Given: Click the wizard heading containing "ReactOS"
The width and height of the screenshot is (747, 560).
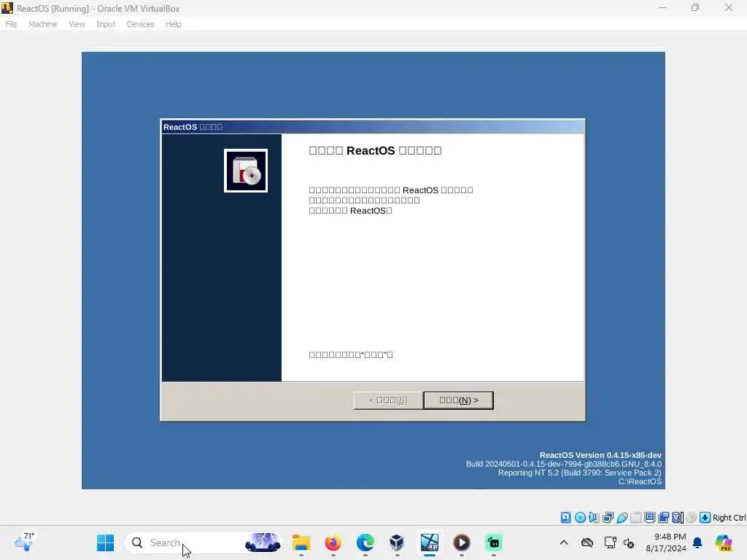Looking at the screenshot, I should point(376,150).
